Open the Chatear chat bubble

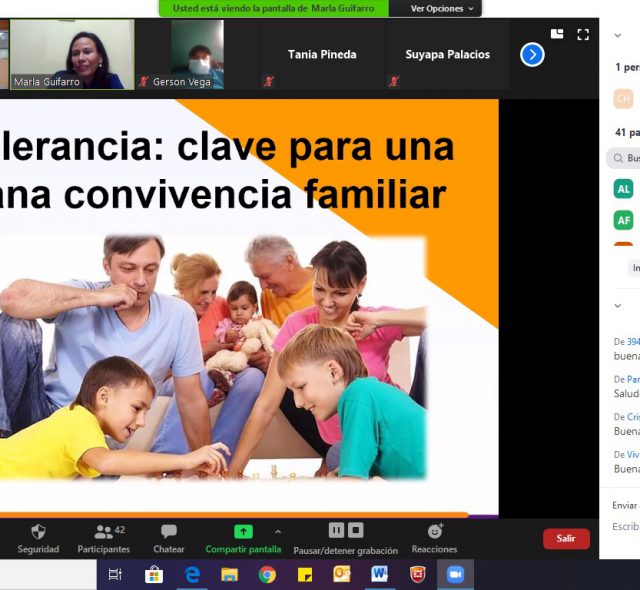(x=169, y=532)
